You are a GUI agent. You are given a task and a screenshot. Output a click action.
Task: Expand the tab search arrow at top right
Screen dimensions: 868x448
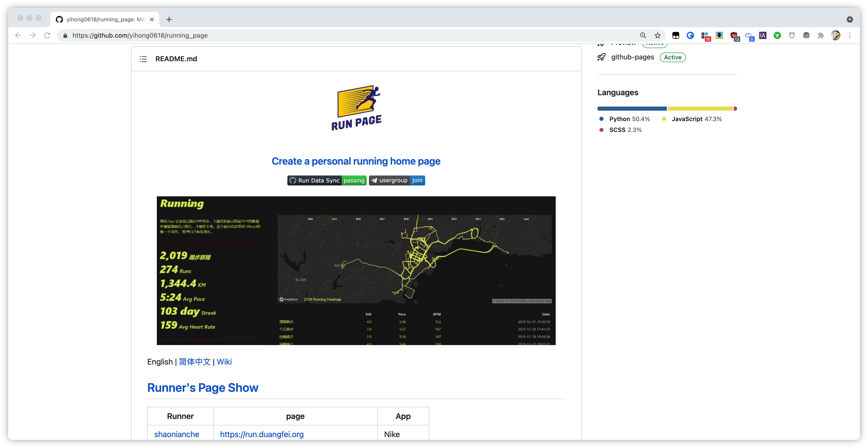point(850,19)
